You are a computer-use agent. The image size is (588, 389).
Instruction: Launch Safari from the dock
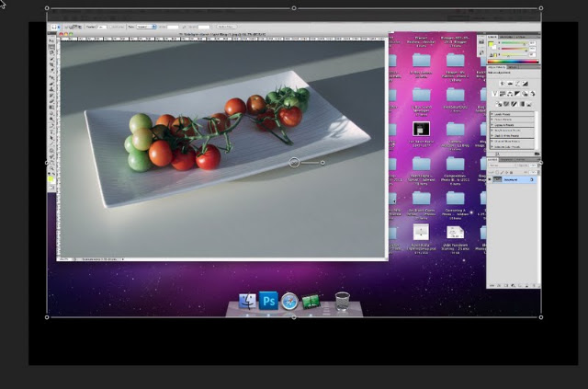(x=290, y=301)
